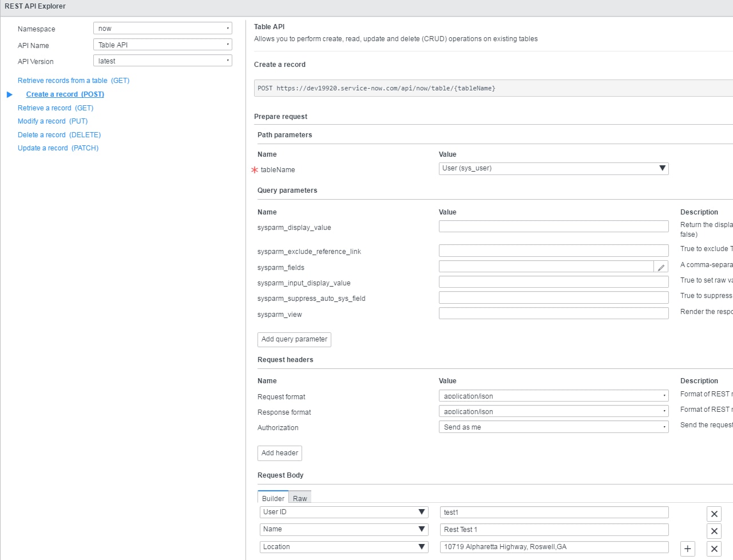
Task: Click the sysparm_suppress_auto_sys_field input field
Action: point(553,297)
